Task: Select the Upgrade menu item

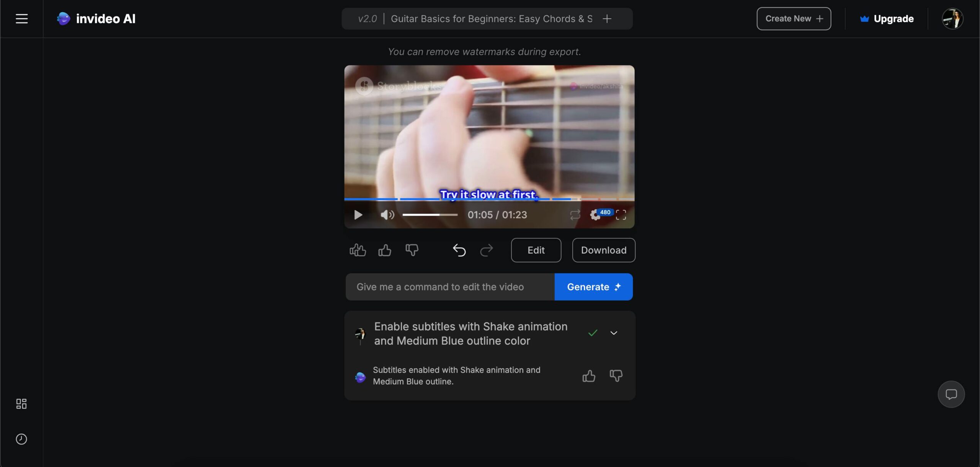Action: 885,19
